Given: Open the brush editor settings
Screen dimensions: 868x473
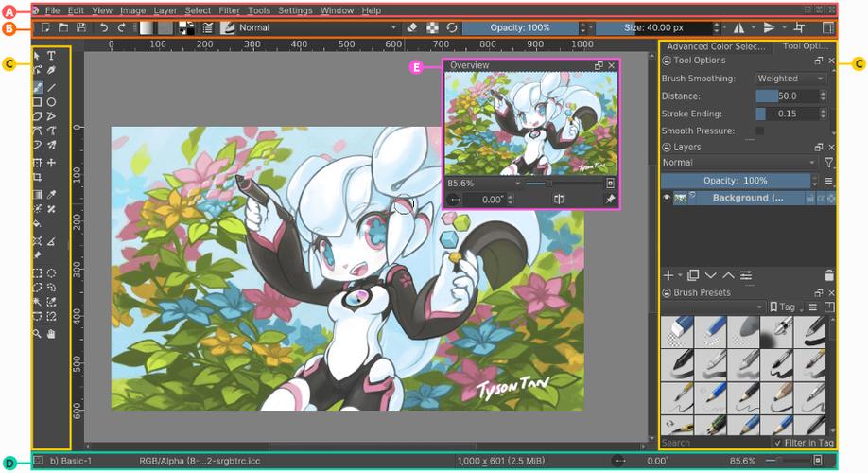Looking at the screenshot, I should point(208,27).
